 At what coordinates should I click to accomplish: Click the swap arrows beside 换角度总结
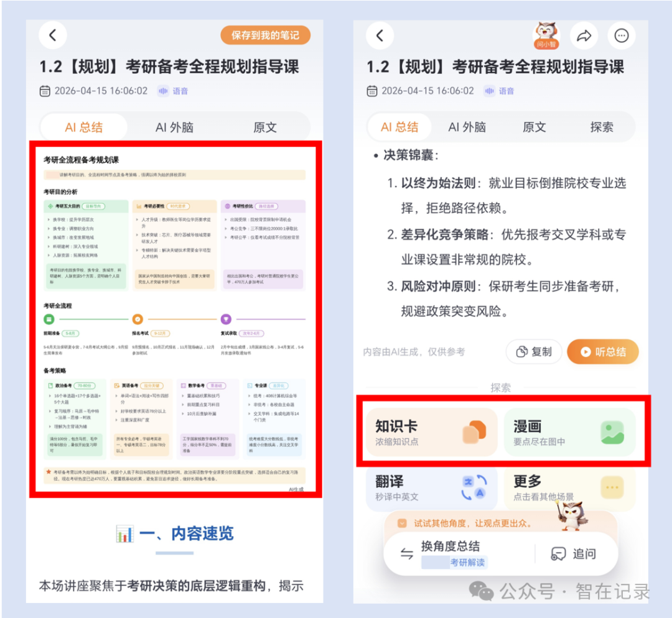point(407,554)
